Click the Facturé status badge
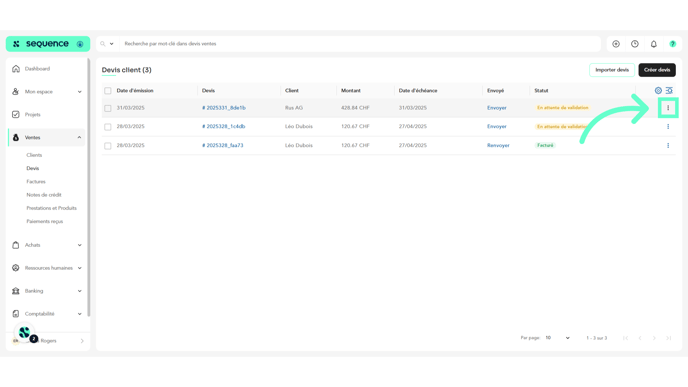This screenshot has height=387, width=688. point(545,145)
